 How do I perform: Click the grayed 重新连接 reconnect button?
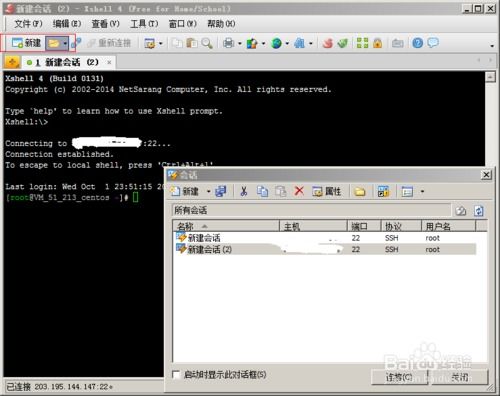pyautogui.click(x=109, y=43)
